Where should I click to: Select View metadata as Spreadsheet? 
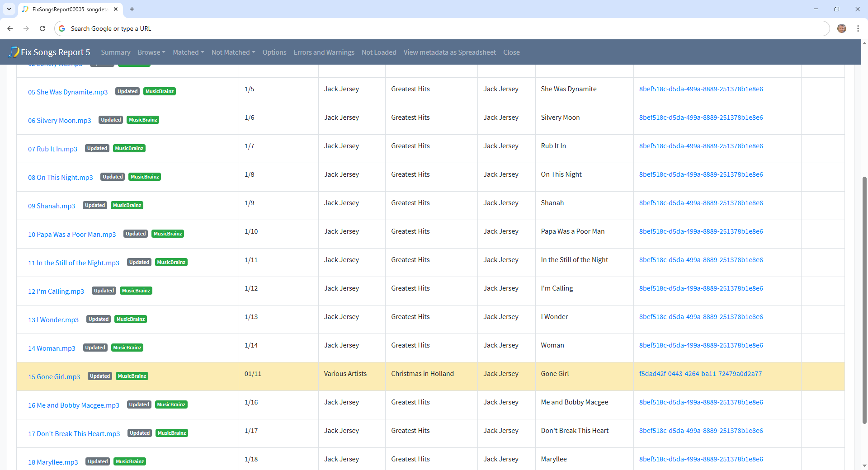pyautogui.click(x=449, y=52)
